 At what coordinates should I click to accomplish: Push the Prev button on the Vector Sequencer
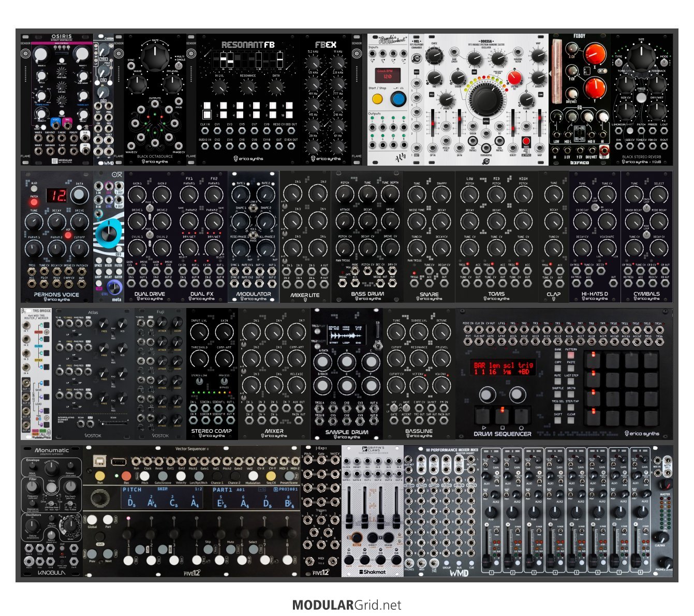point(93,553)
